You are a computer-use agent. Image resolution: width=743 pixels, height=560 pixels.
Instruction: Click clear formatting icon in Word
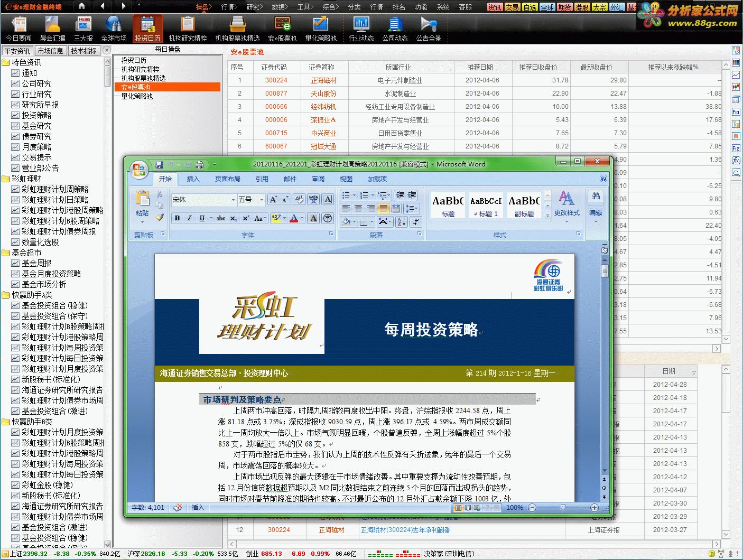click(x=299, y=200)
